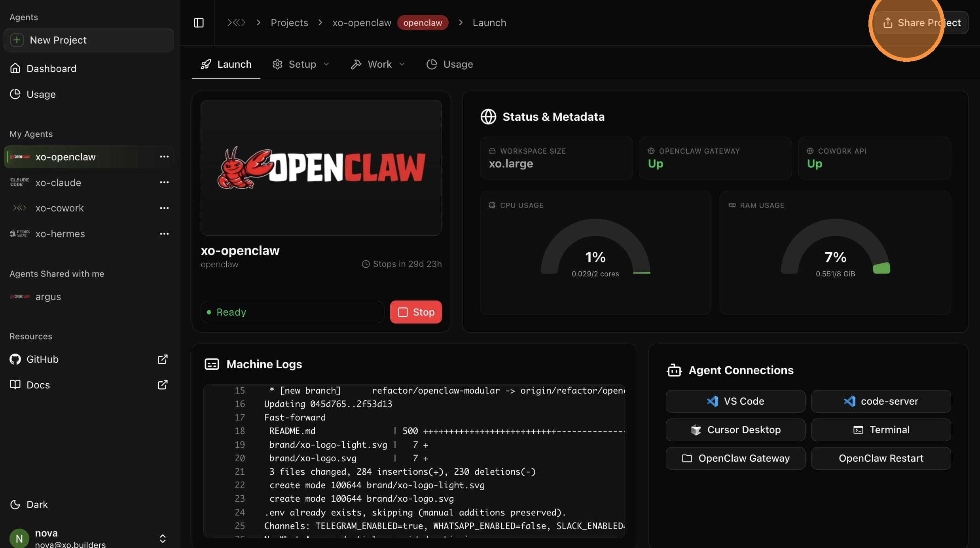Image resolution: width=980 pixels, height=548 pixels.
Task: Click the red openclaw breadcrumb badge
Action: (423, 23)
